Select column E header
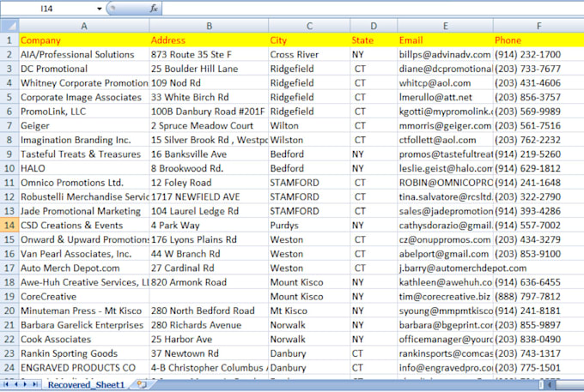Viewport: 584px width, 392px height. pyautogui.click(x=446, y=26)
